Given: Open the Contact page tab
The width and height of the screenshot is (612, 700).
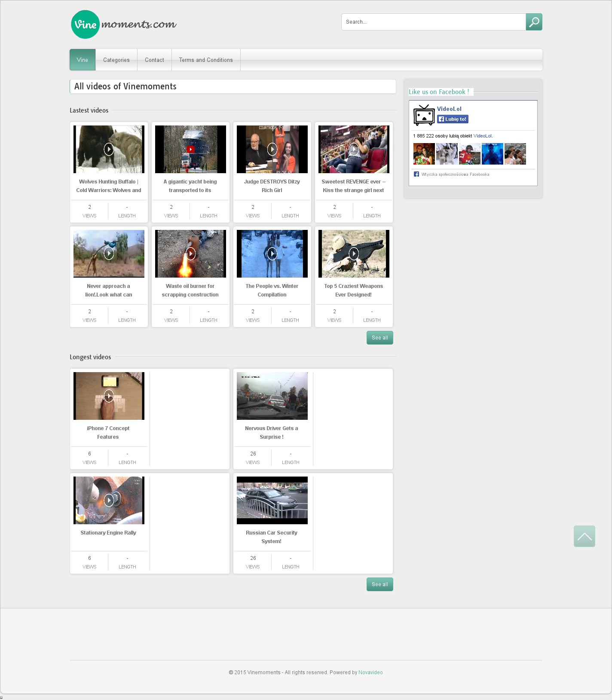Looking at the screenshot, I should click(154, 60).
